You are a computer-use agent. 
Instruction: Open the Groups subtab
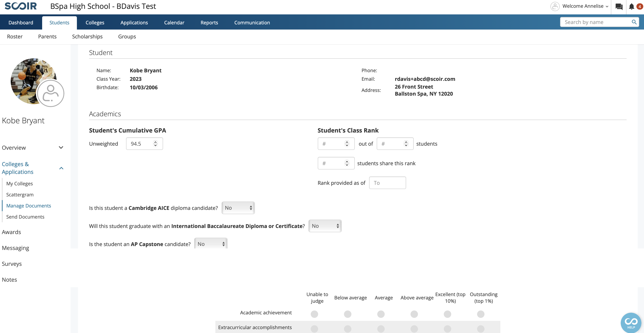tap(127, 36)
